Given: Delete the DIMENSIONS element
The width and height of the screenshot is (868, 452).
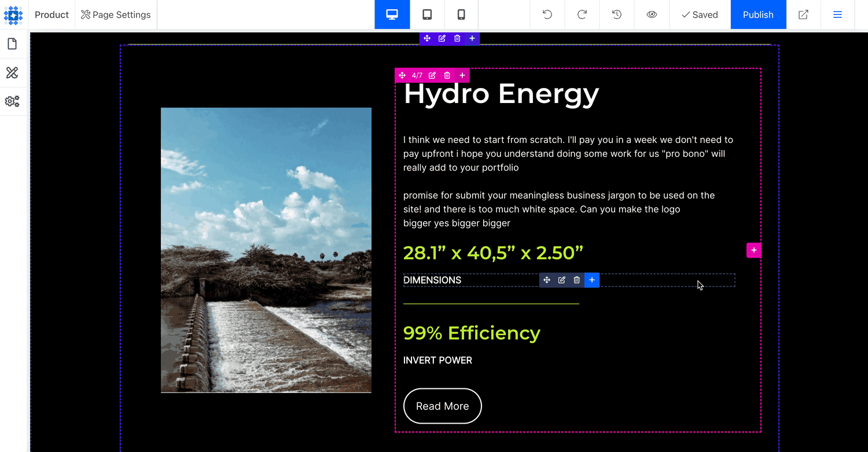Looking at the screenshot, I should [577, 280].
